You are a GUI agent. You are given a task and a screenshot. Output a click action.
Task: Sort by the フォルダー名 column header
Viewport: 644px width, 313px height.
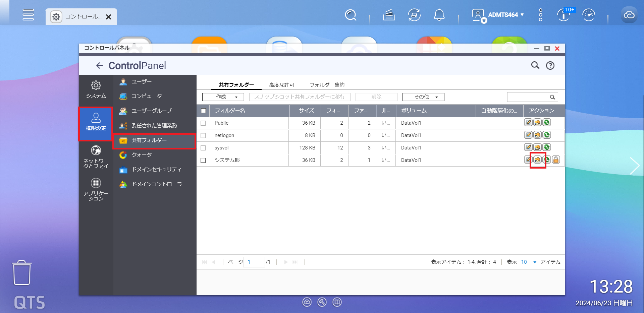[249, 111]
